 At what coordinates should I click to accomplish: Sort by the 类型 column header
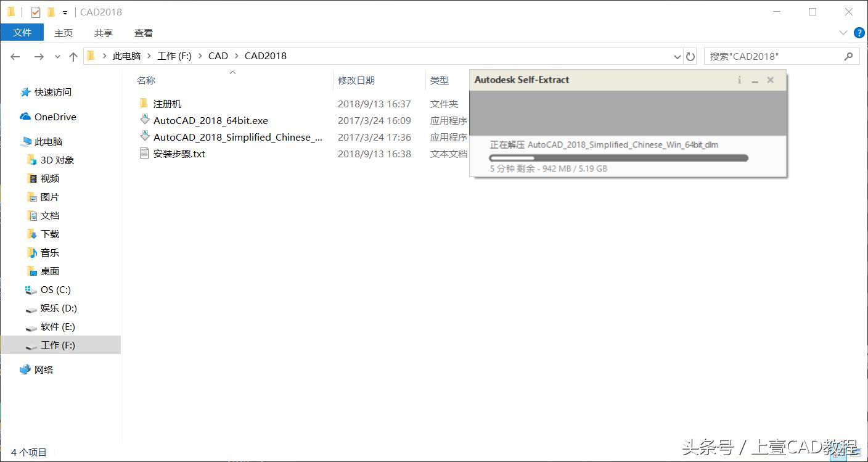coord(440,80)
